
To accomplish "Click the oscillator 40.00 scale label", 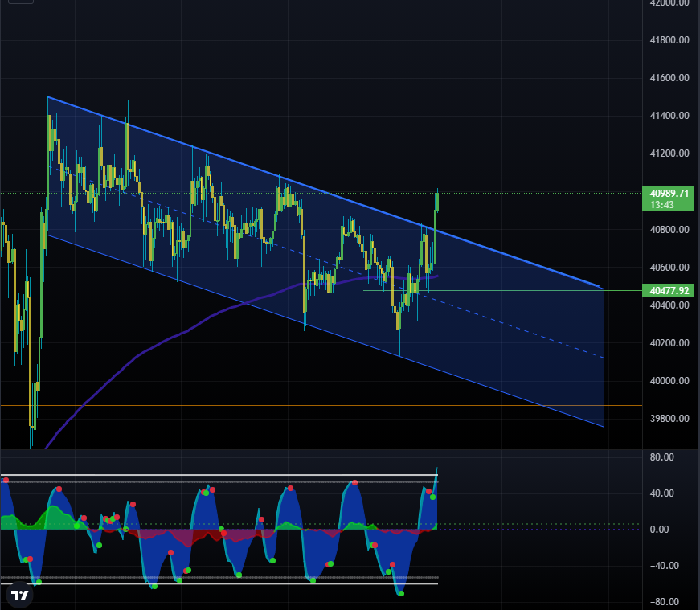I will point(661,493).
